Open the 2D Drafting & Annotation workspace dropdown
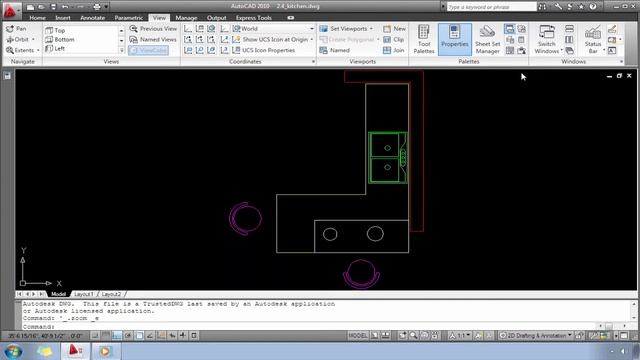Screen dimensions: 640x360 (x=536, y=336)
